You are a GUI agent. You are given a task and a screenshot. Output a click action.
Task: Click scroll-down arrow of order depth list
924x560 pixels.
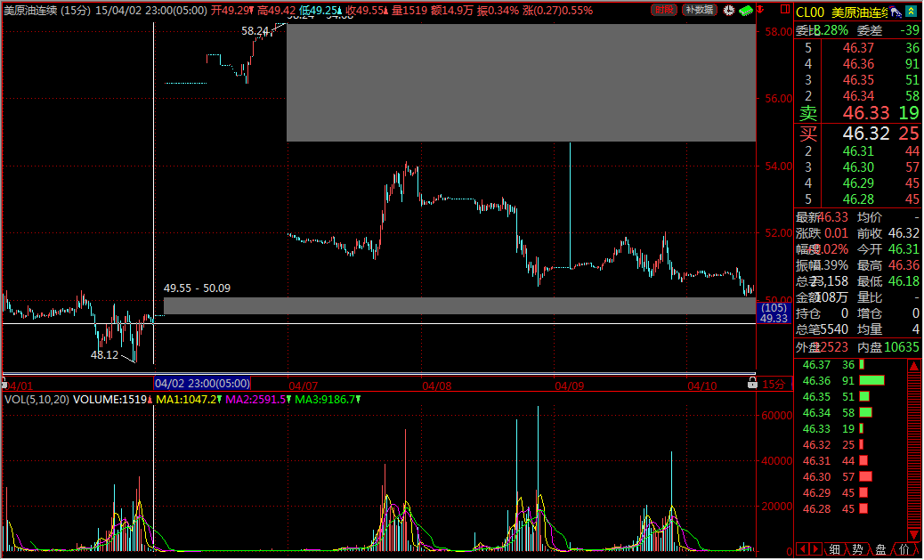(x=914, y=533)
